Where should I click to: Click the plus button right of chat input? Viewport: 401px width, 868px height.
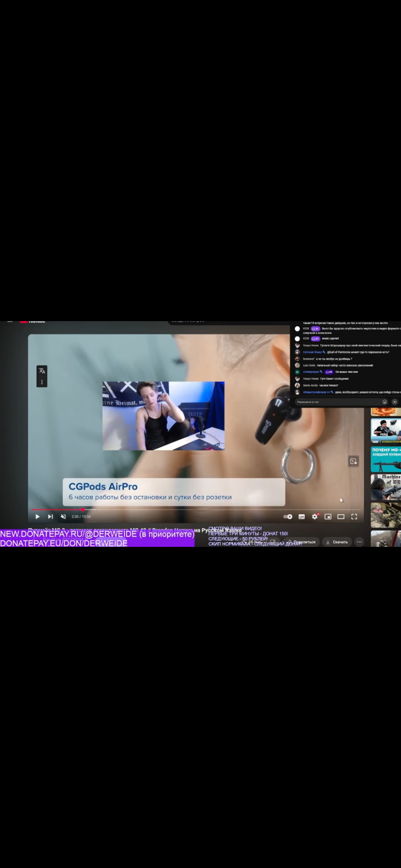[395, 402]
